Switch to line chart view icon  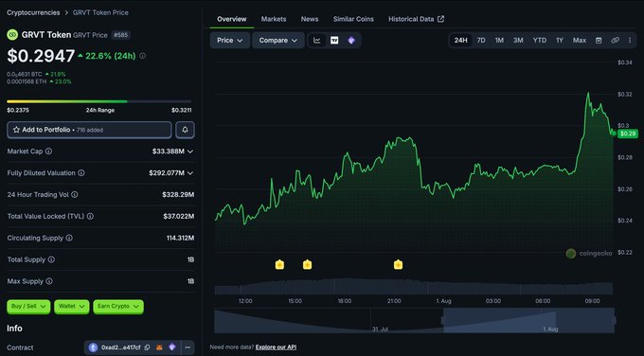click(317, 41)
